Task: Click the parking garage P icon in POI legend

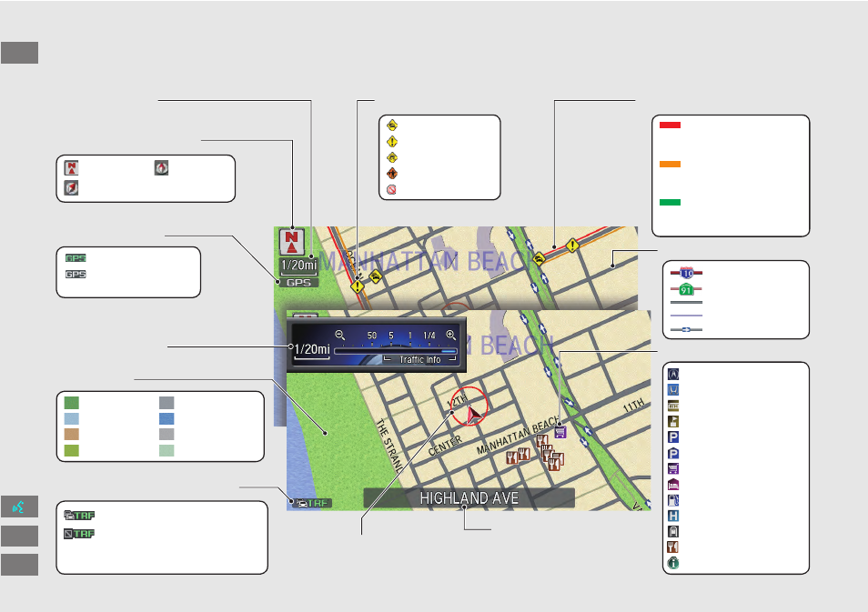Action: point(673,453)
